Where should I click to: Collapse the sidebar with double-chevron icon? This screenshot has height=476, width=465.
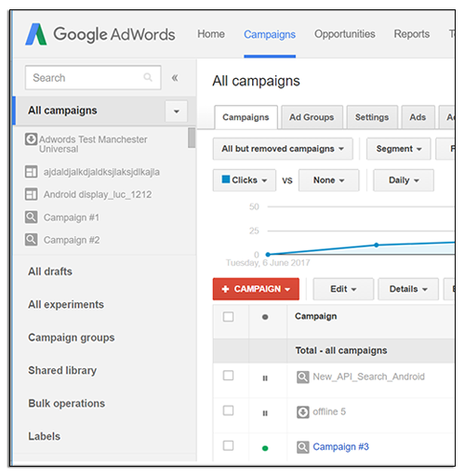pos(175,77)
